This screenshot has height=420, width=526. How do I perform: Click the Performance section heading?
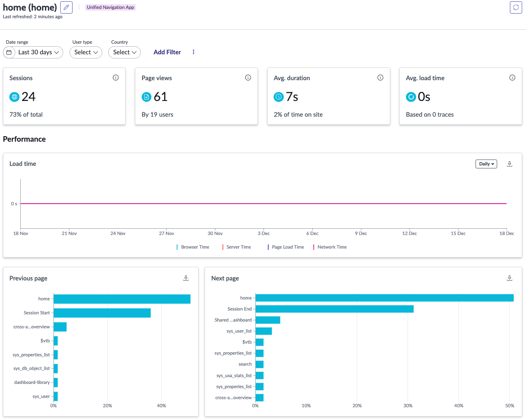pyautogui.click(x=24, y=139)
